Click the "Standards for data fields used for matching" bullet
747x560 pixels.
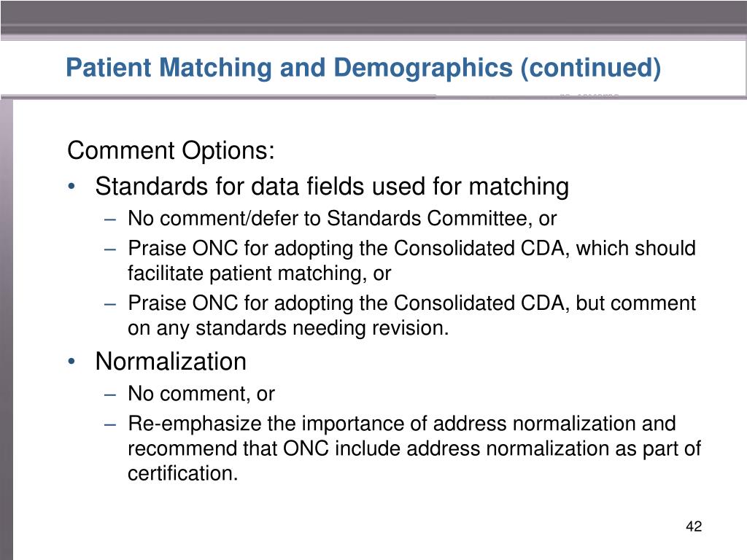(332, 186)
